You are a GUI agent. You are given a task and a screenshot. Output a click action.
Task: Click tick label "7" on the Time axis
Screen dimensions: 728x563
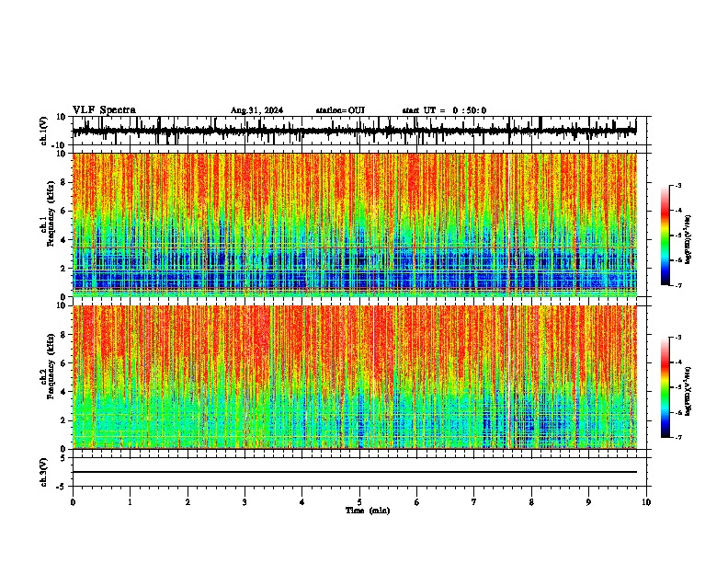474,502
